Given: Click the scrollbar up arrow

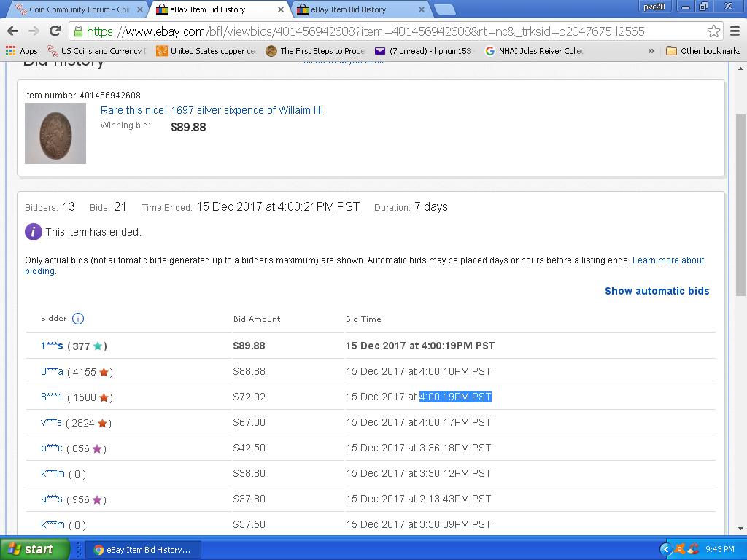Looking at the screenshot, I should (x=741, y=69).
